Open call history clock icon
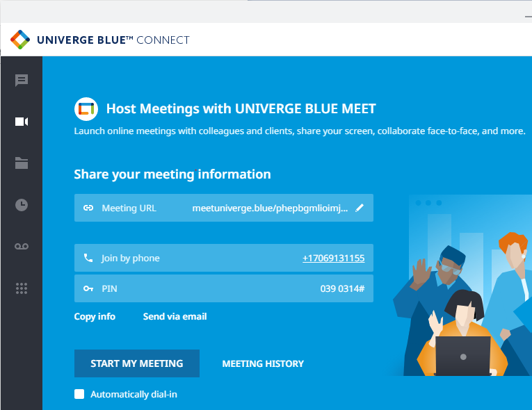Viewport: 532px width, 410px height. [22, 204]
